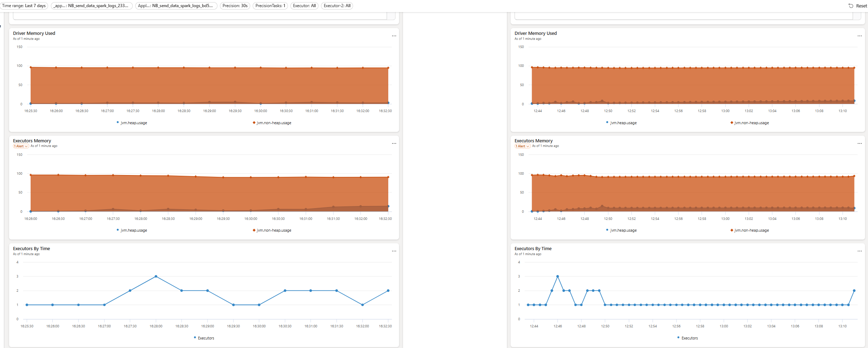Click the Executor-2: All filter pill
This screenshot has width=868, height=348.
[337, 6]
